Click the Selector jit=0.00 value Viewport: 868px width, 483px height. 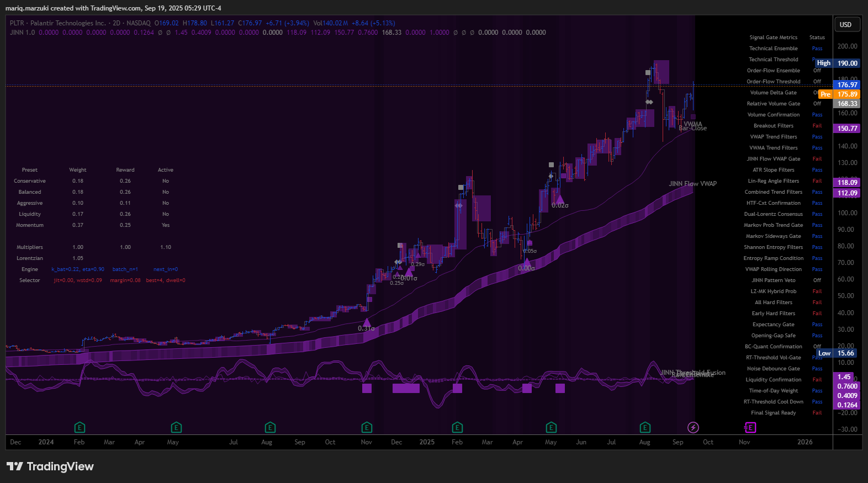(78, 280)
